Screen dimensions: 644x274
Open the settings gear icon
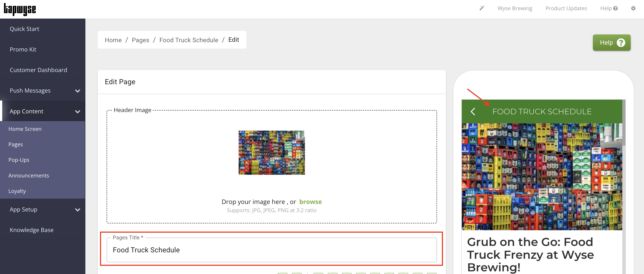(x=633, y=8)
